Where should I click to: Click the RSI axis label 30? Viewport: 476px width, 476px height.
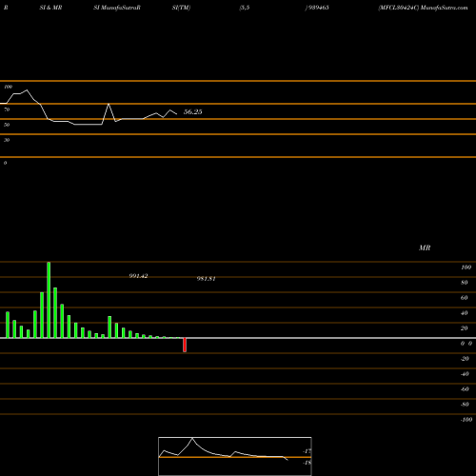pos(7,140)
